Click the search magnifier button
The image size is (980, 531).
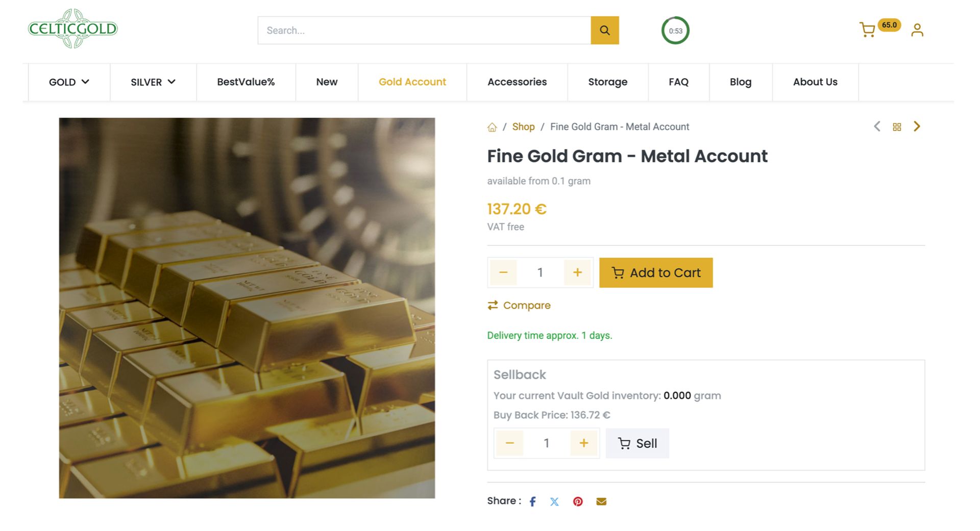tap(604, 31)
